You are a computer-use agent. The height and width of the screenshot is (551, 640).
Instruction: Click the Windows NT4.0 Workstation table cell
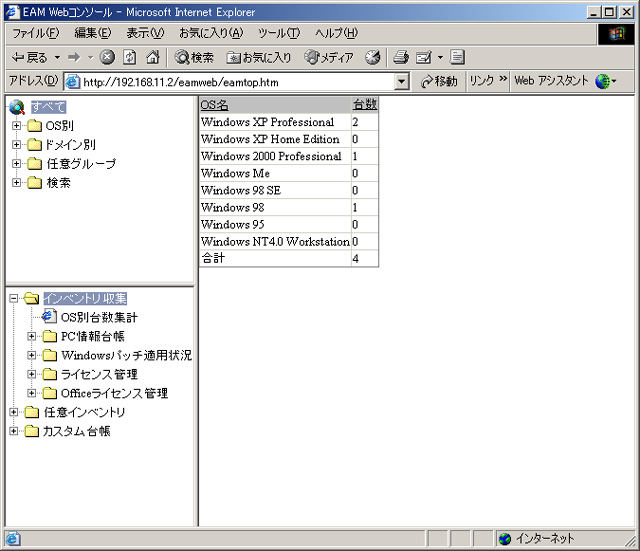(275, 242)
